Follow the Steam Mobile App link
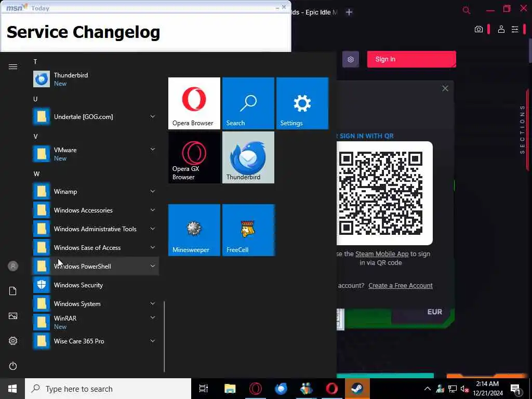 [x=382, y=254]
